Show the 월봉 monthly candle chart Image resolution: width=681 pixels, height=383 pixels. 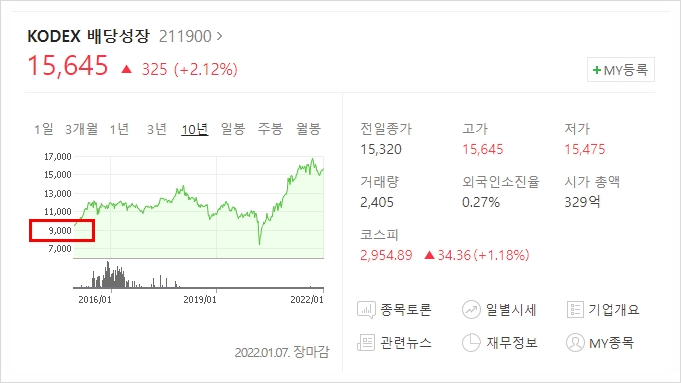coord(308,129)
